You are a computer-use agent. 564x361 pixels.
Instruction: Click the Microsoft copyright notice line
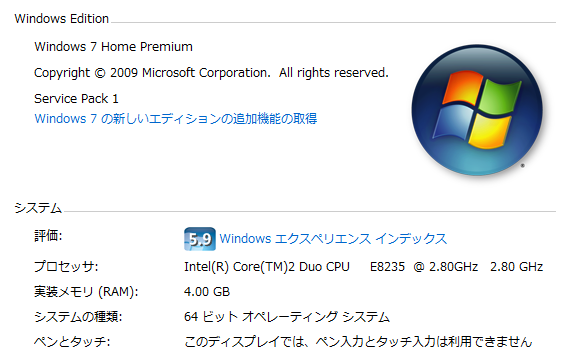[x=211, y=73]
